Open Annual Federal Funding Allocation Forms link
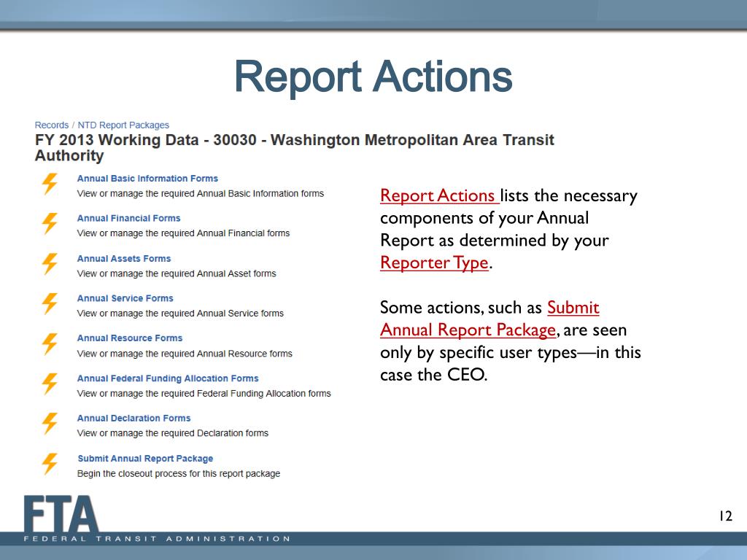747x560 pixels. point(168,378)
